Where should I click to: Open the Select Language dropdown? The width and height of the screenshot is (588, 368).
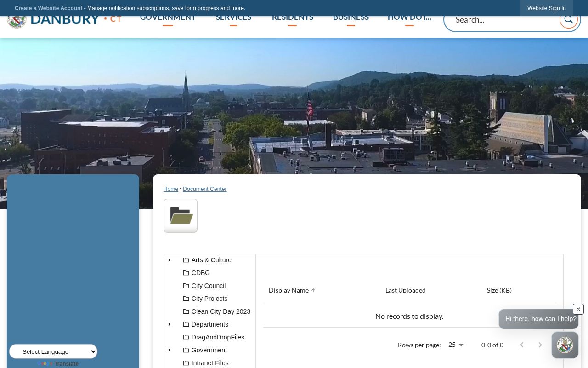click(53, 351)
